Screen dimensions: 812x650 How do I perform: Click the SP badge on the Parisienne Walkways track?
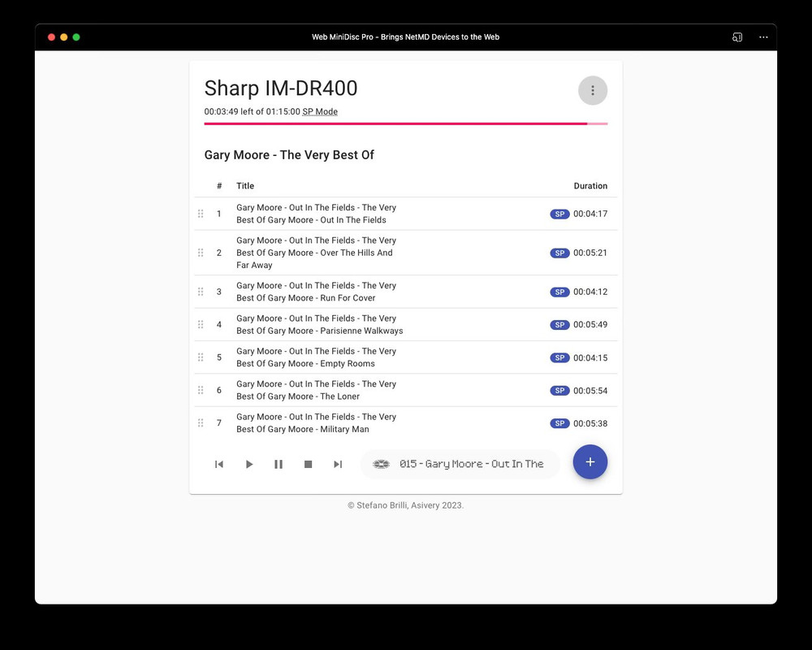559,325
